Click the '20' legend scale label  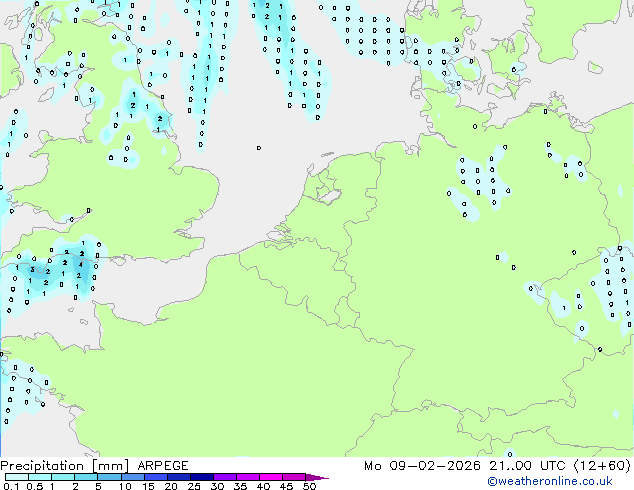pos(171,486)
